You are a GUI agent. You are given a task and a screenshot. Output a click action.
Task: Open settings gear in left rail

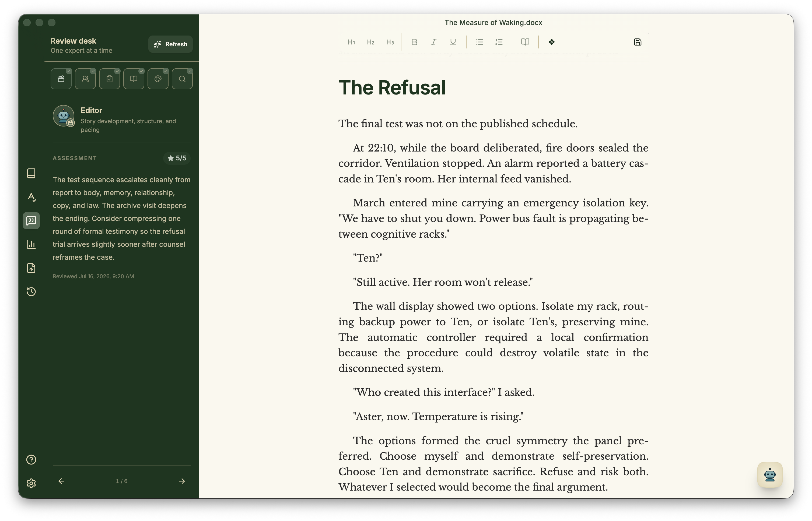(31, 483)
